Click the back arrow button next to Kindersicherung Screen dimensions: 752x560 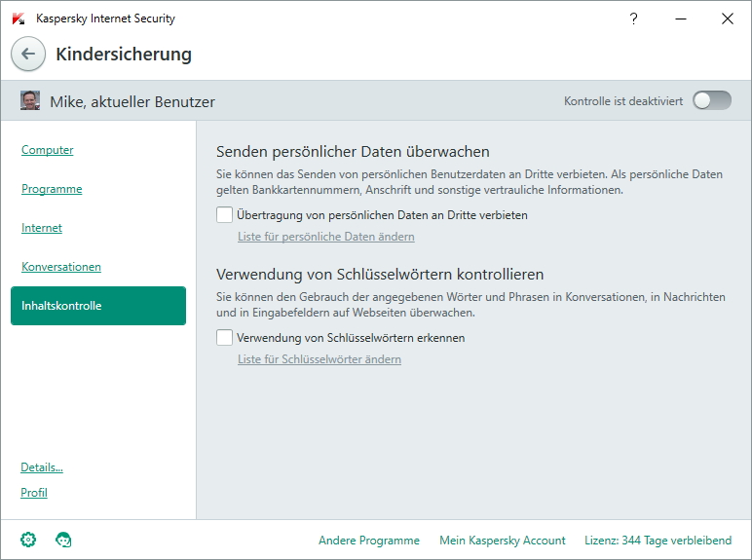pyautogui.click(x=28, y=54)
